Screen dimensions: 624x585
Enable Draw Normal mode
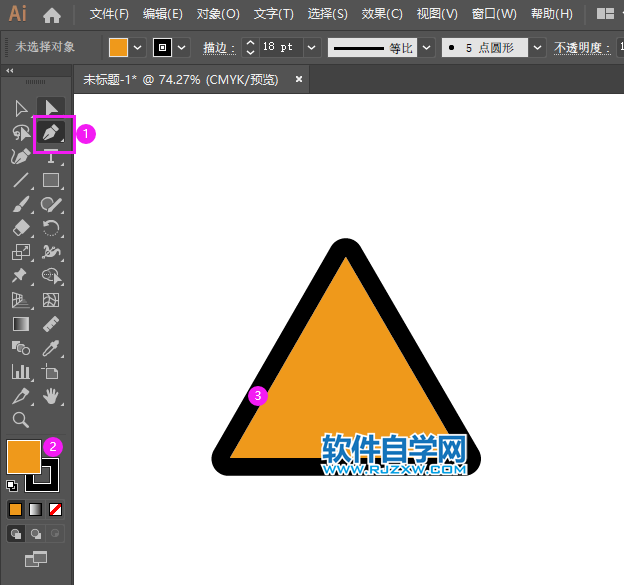coord(16,534)
